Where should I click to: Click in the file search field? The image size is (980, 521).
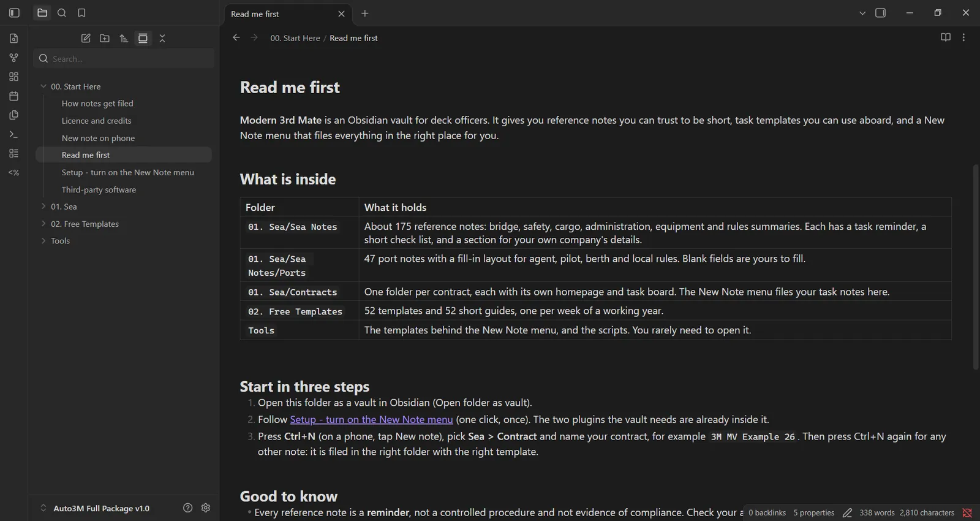point(124,59)
